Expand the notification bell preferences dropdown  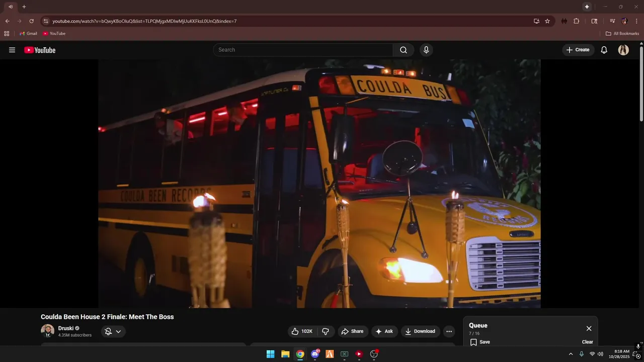pos(113,331)
